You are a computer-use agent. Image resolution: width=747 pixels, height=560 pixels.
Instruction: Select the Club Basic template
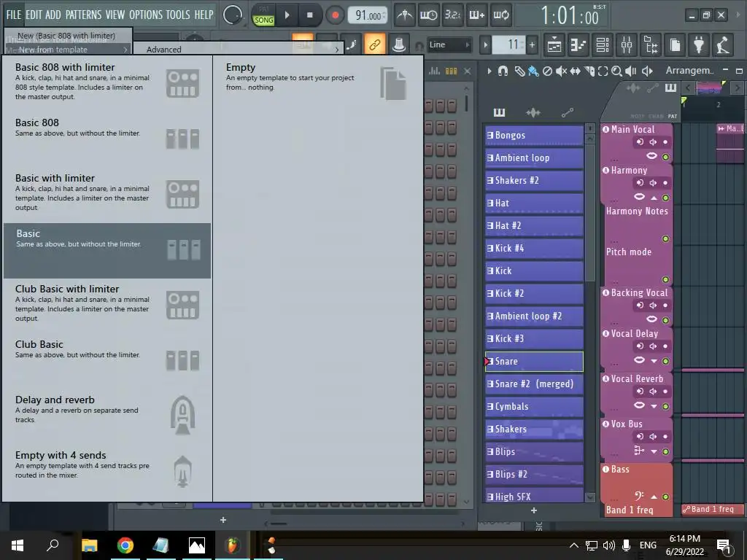(x=107, y=361)
